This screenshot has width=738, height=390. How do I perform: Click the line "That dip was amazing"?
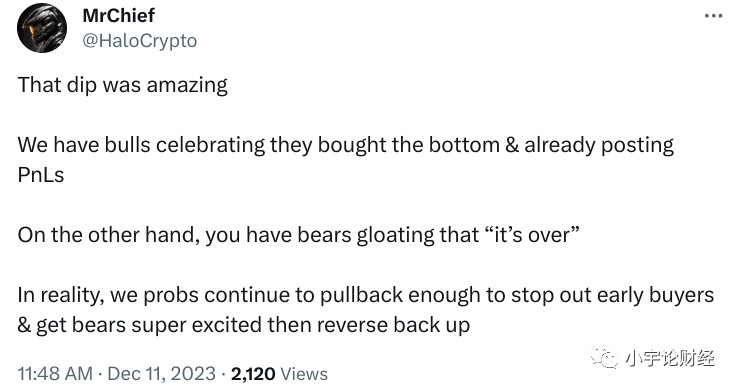122,86
